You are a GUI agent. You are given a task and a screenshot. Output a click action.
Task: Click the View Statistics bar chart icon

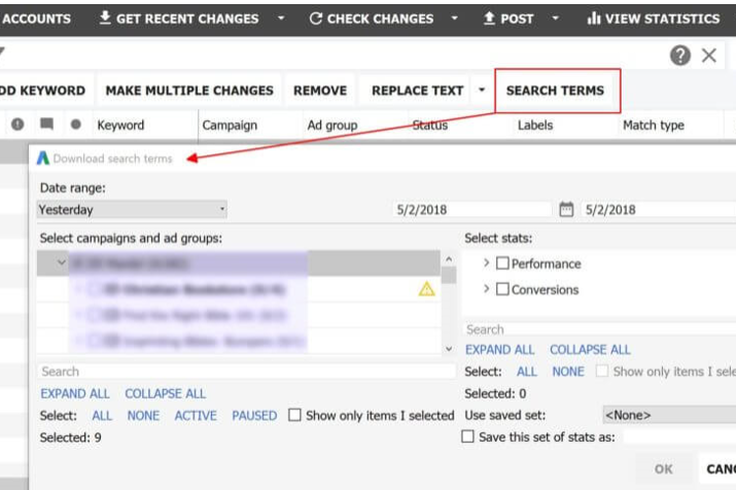tap(594, 18)
